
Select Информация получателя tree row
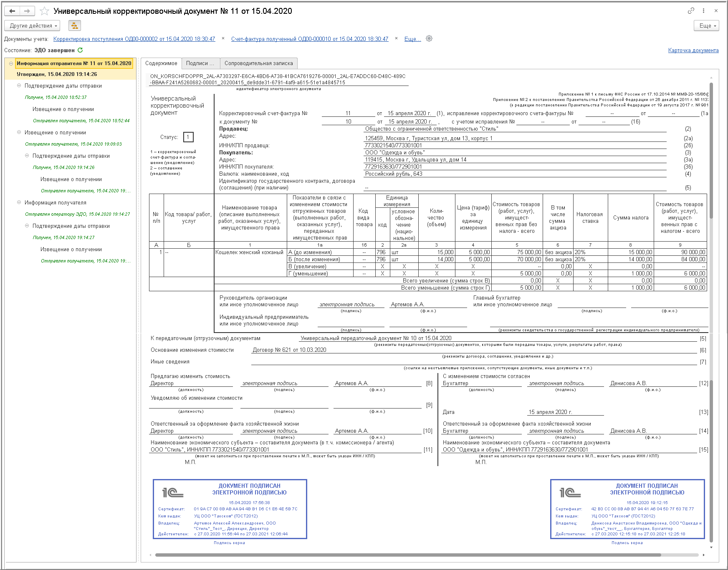point(56,202)
